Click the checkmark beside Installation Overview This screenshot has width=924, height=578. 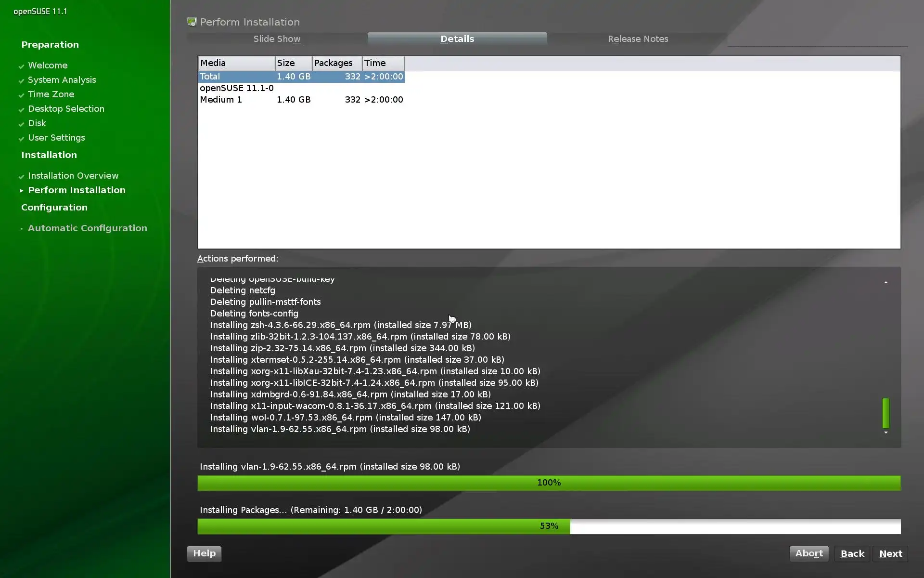(21, 177)
